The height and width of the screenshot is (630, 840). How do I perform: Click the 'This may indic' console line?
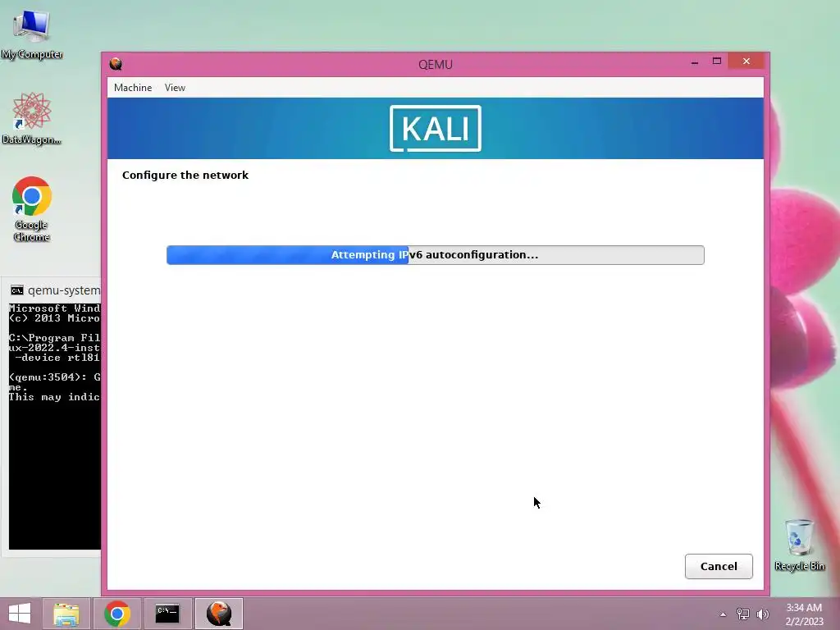coord(54,397)
